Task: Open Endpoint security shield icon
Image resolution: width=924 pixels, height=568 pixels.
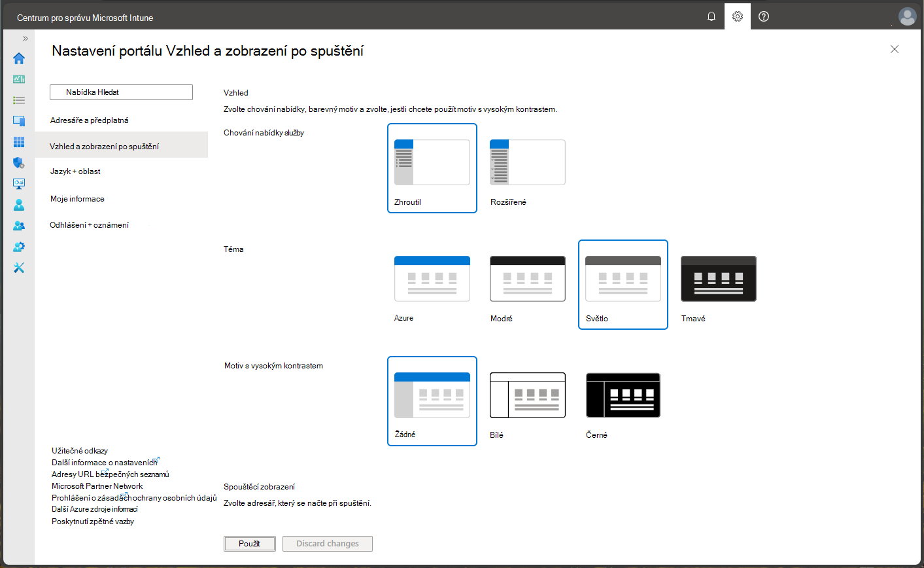Action: point(19,163)
